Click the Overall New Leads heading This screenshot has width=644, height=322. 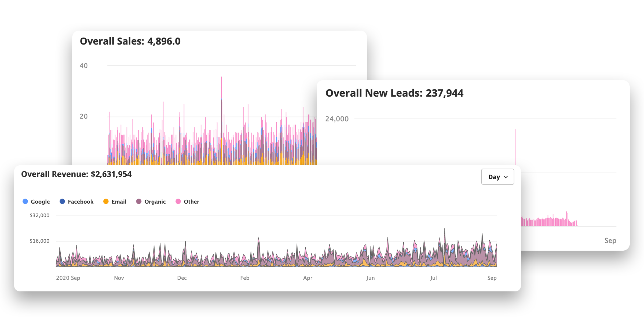(x=394, y=93)
